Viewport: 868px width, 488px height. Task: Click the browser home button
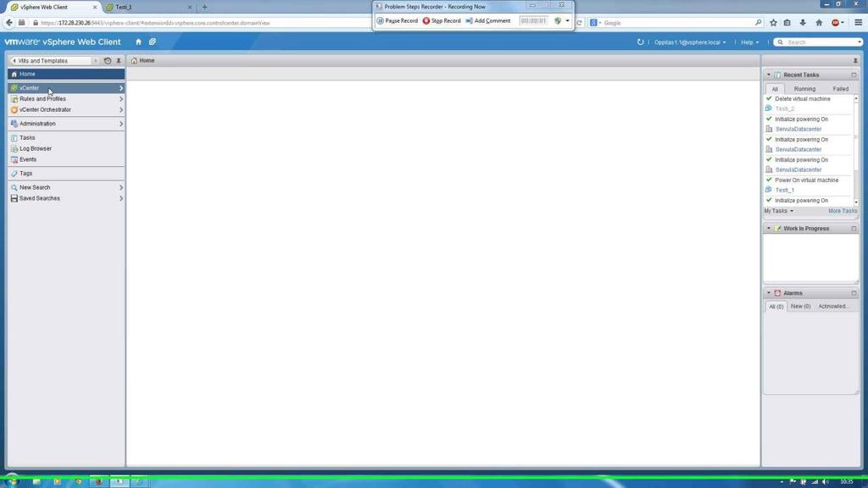tap(819, 23)
